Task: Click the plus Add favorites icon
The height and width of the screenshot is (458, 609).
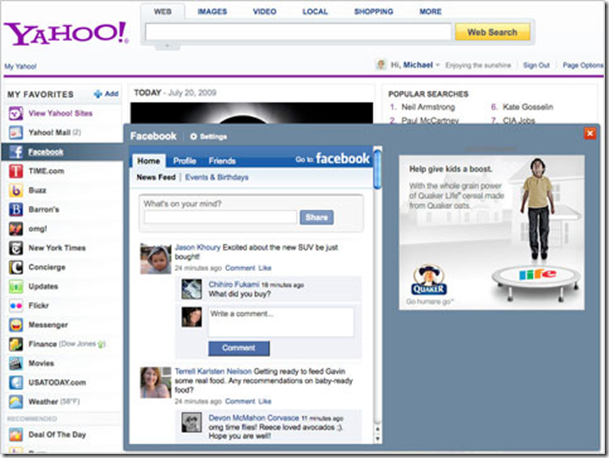Action: [98, 94]
